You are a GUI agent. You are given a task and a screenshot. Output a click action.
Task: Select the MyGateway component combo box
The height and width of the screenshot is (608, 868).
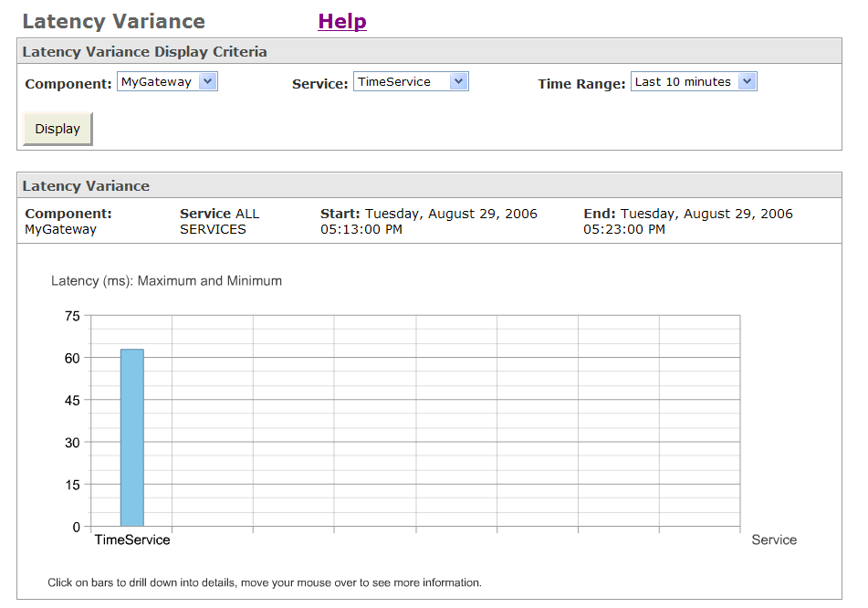(x=167, y=81)
